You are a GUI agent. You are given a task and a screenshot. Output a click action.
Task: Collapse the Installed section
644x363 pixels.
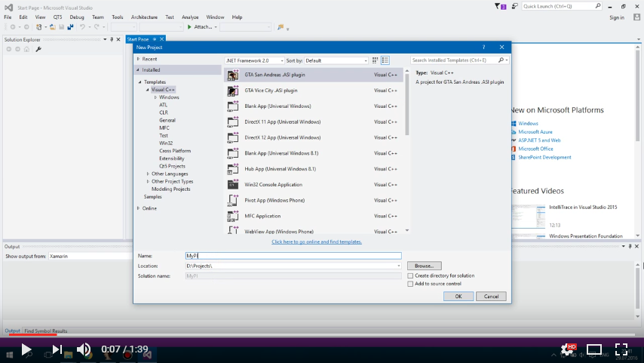[138, 70]
